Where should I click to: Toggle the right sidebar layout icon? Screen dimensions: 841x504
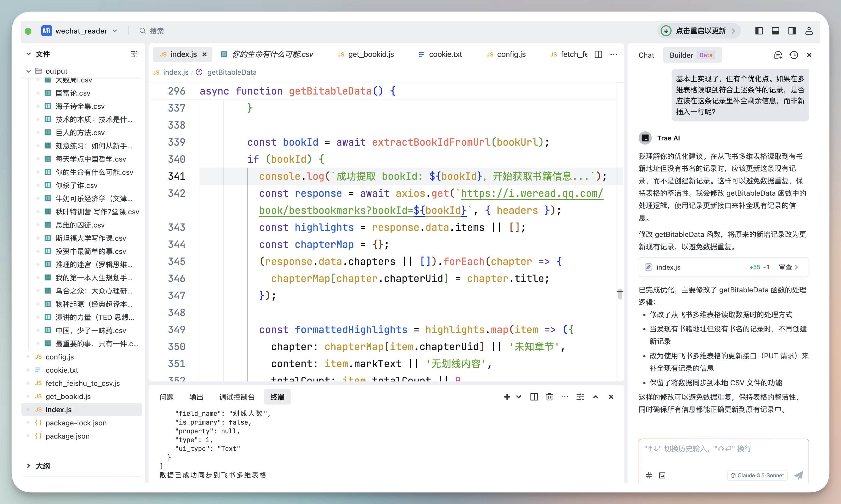(792, 31)
